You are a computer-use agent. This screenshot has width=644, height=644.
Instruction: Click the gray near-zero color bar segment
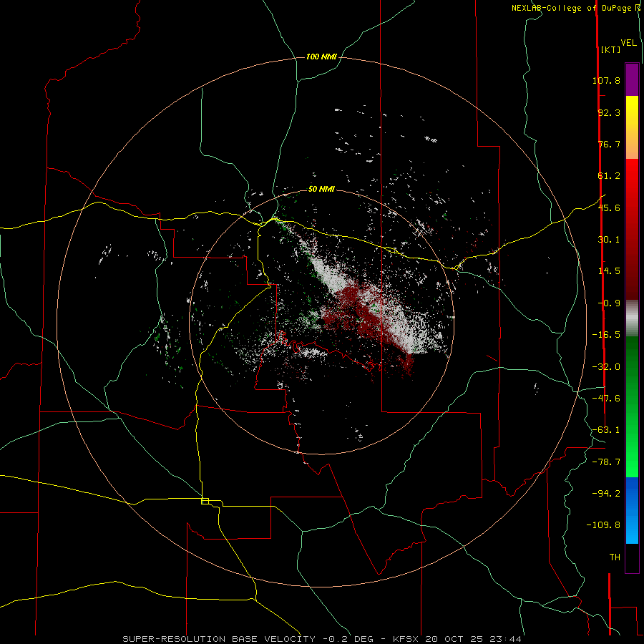tap(632, 318)
